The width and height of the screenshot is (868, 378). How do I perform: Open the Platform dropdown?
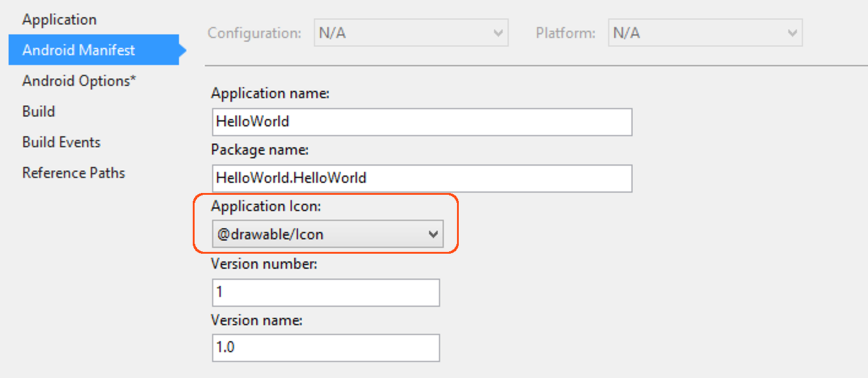tap(705, 33)
